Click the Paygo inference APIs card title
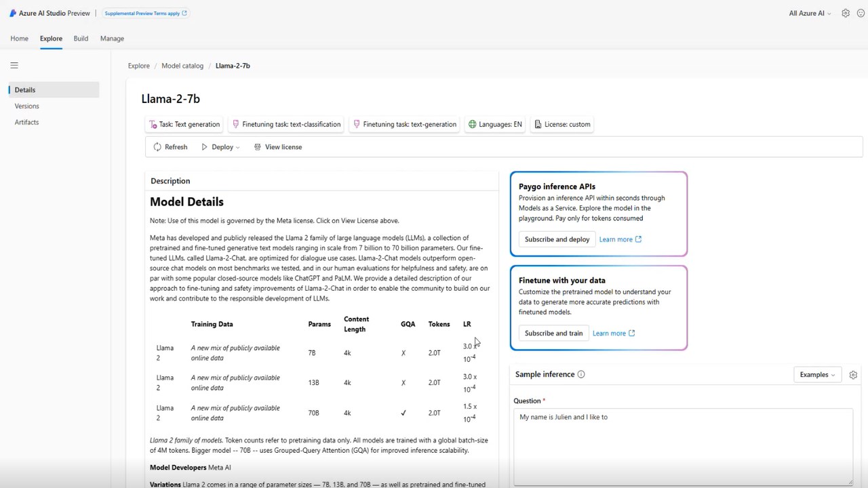 coord(557,186)
